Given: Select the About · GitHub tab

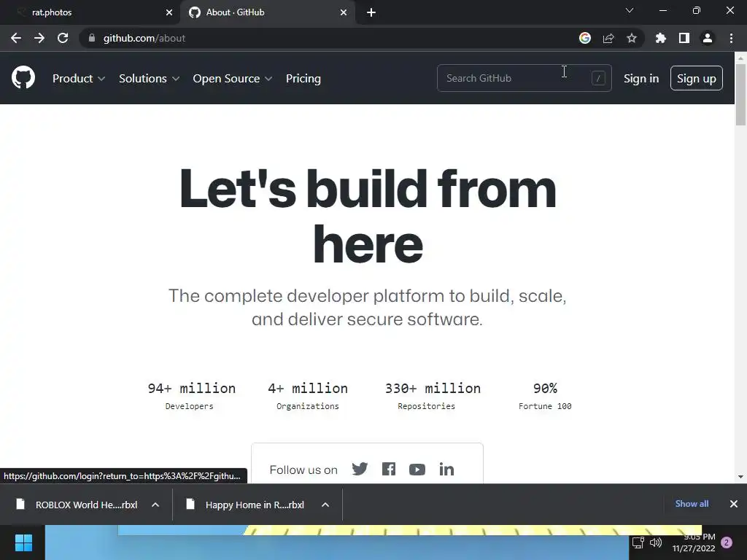Looking at the screenshot, I should click(x=267, y=12).
